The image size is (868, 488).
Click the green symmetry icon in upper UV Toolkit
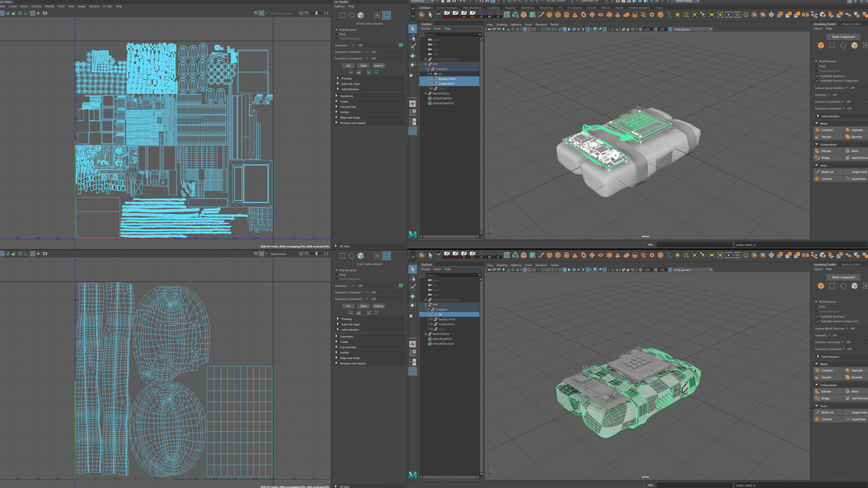tap(401, 45)
